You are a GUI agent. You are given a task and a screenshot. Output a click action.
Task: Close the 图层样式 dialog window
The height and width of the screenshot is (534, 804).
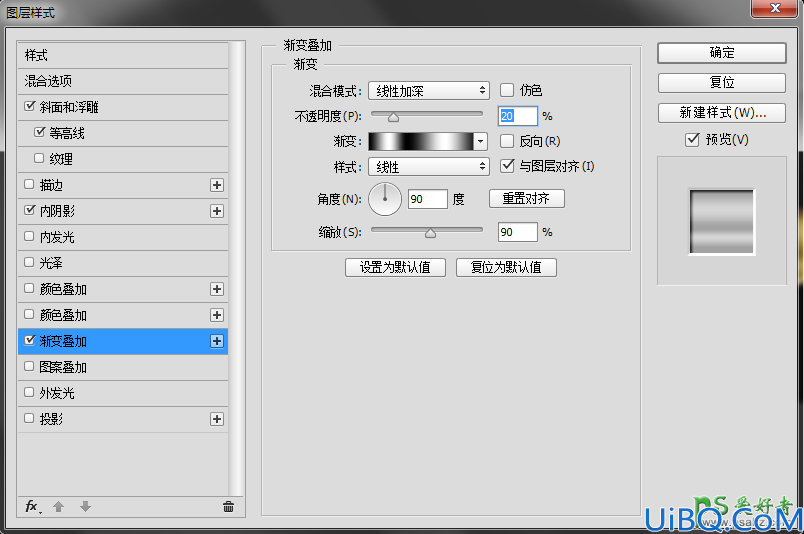coord(775,8)
